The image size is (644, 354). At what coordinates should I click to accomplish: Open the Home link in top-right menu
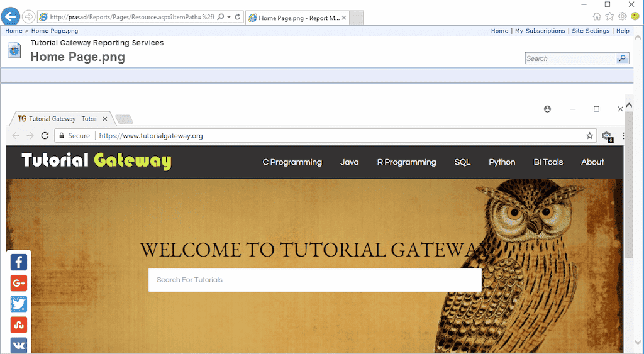point(499,31)
